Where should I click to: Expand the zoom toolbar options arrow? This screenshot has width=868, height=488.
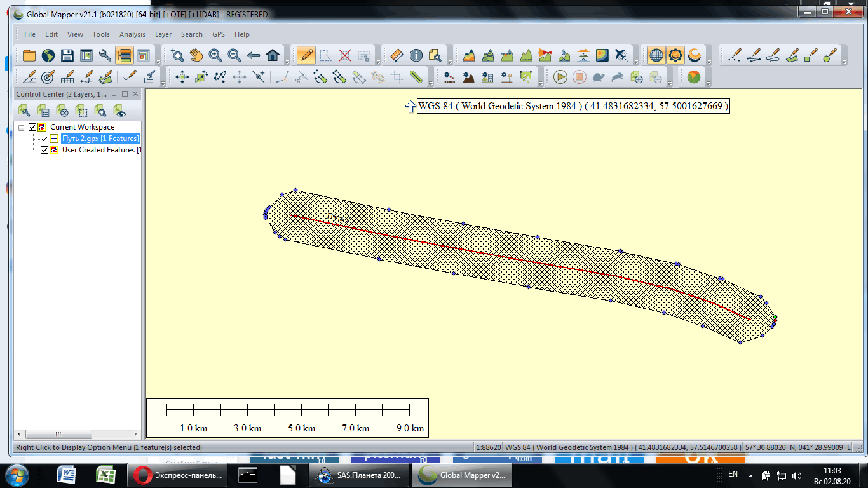coord(287,62)
